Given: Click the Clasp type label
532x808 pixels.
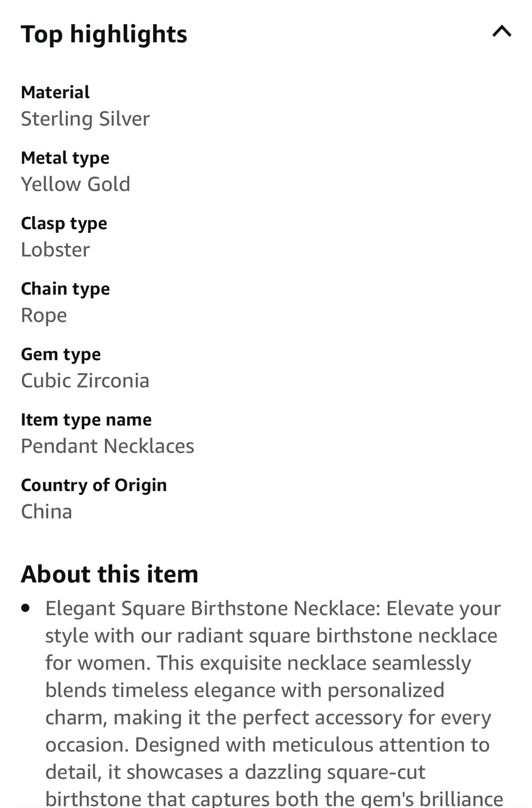Looking at the screenshot, I should (x=64, y=223).
